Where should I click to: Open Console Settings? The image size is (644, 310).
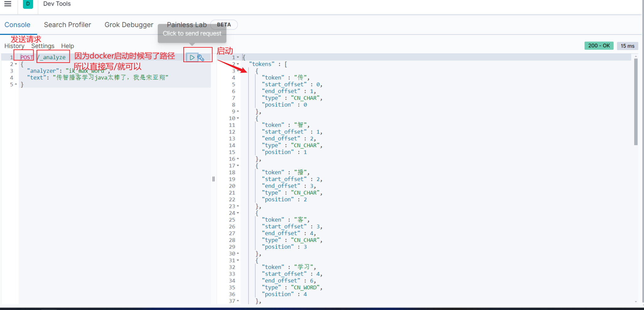[x=43, y=46]
